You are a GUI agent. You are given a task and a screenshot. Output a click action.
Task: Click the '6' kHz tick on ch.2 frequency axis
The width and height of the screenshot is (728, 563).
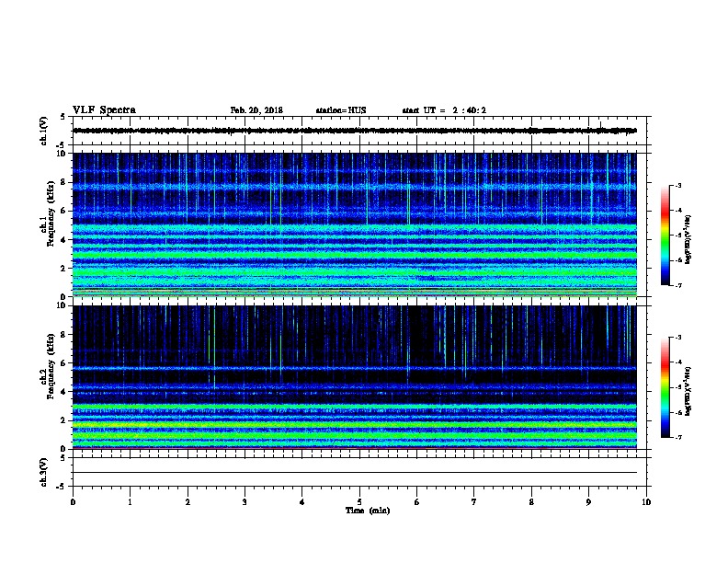click(x=64, y=362)
